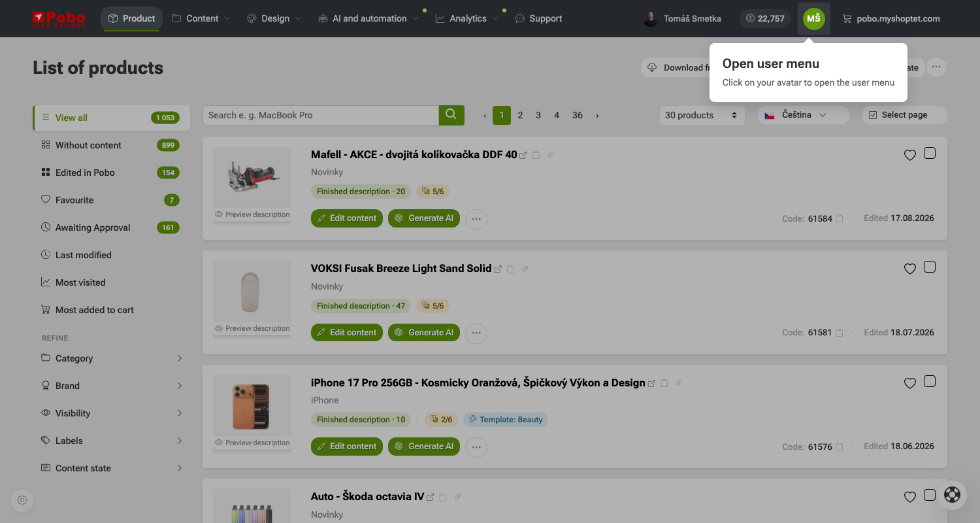Click Generate AI for VOKSI Fusak product
Screen dimensions: 980x523
[x=424, y=333]
